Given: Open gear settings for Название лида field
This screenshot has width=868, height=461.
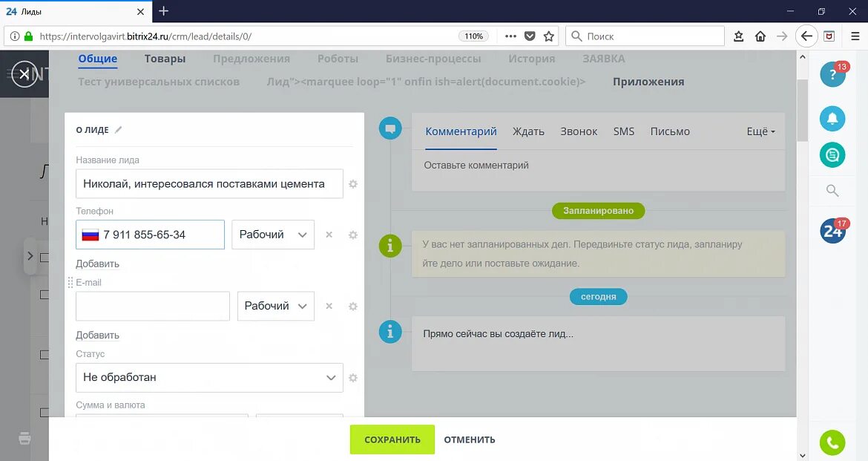Looking at the screenshot, I should click(x=352, y=184).
